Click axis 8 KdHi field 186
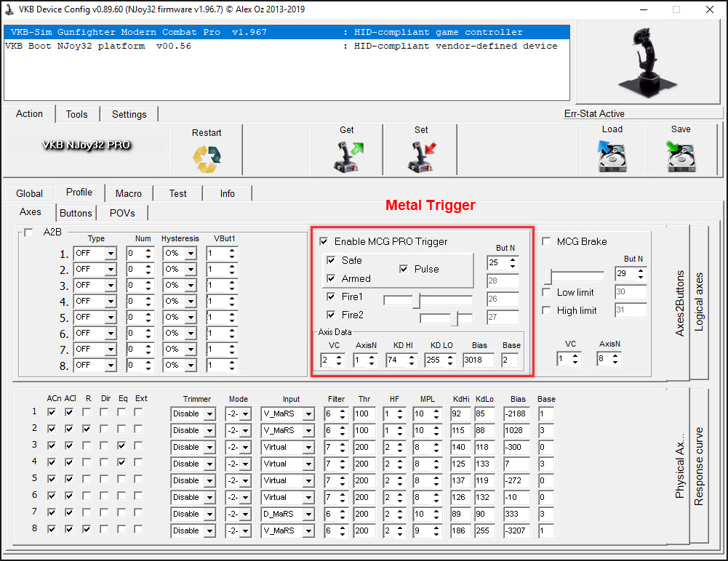Viewport: 728px width, 561px height. pos(460,530)
